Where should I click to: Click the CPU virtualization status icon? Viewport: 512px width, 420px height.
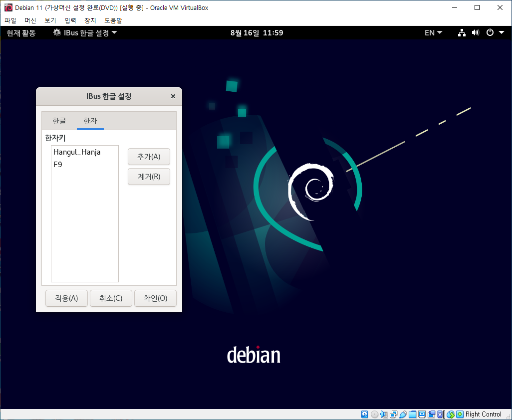pos(440,414)
